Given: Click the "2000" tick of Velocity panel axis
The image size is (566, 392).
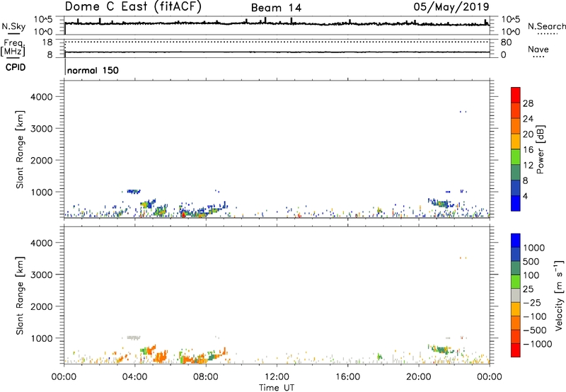Looking at the screenshot, I should pyautogui.click(x=41, y=306).
